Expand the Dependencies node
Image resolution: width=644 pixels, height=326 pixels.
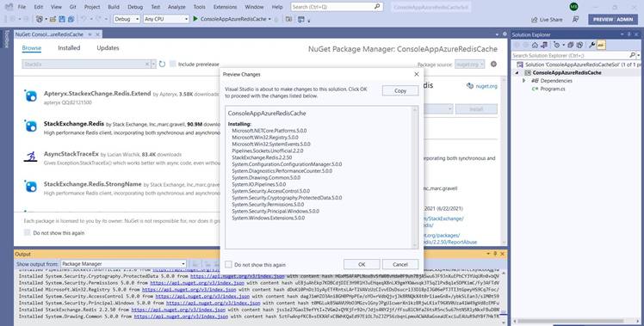coord(523,81)
